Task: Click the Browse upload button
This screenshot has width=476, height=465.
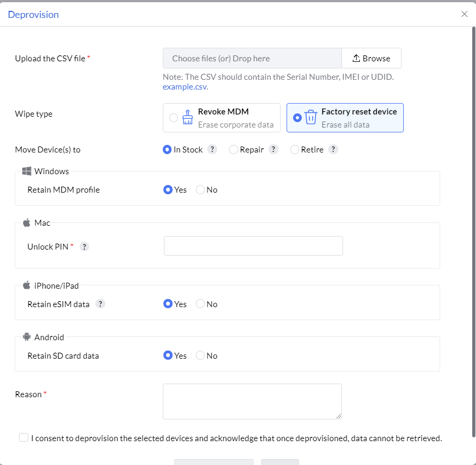Action: 371,58
